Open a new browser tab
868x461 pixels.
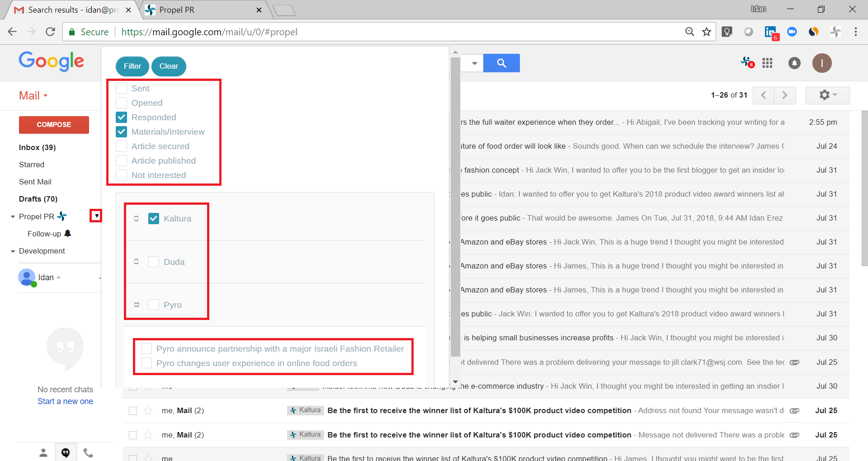[x=284, y=10]
